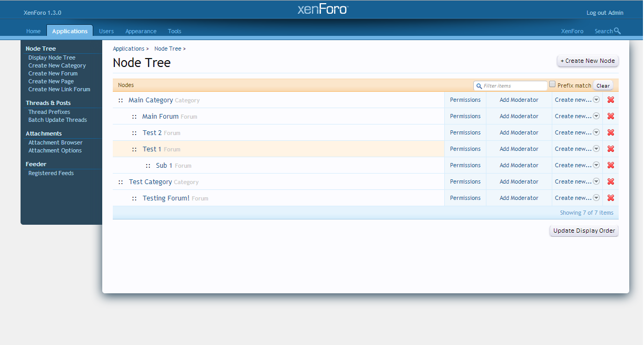This screenshot has width=644, height=345.
Task: Open the Tools tab
Action: (x=174, y=31)
